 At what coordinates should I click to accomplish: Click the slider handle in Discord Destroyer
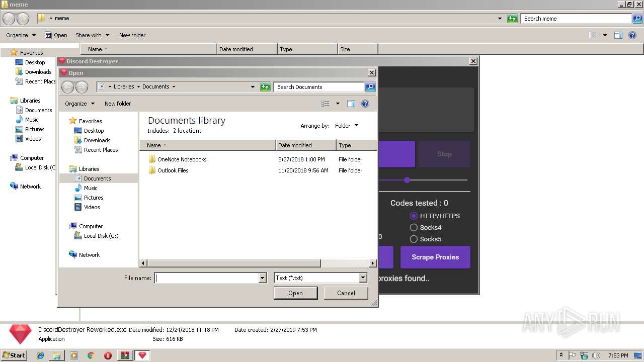(x=407, y=180)
